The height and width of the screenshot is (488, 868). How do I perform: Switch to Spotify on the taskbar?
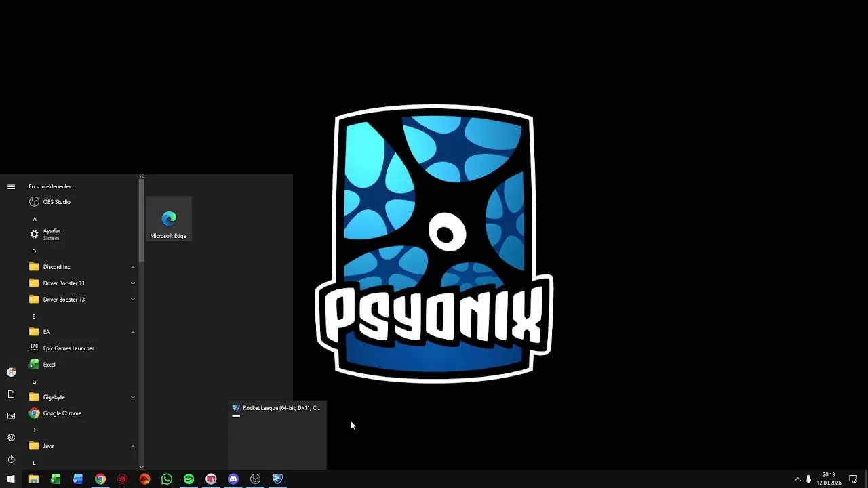[189, 479]
